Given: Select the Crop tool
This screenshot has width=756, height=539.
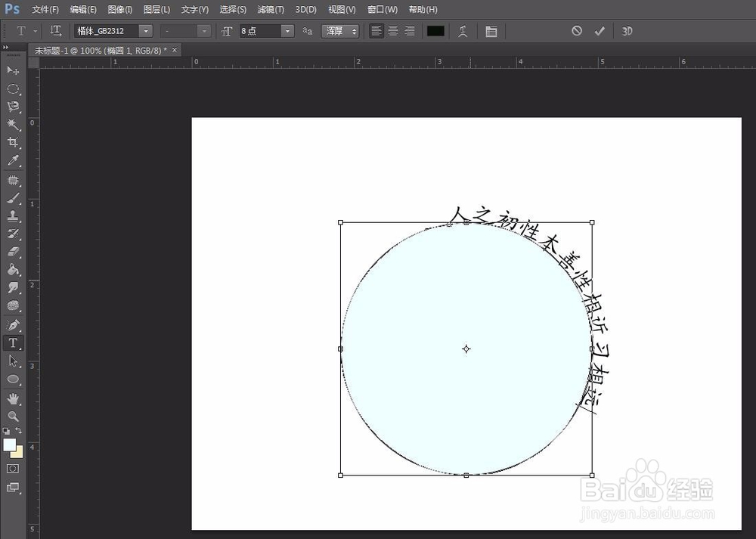Looking at the screenshot, I should coord(13,142).
